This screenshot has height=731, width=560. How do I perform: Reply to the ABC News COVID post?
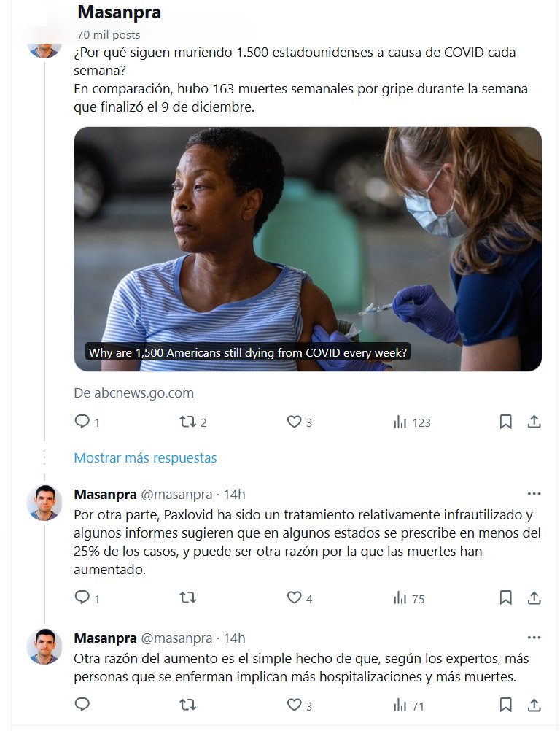coord(82,422)
